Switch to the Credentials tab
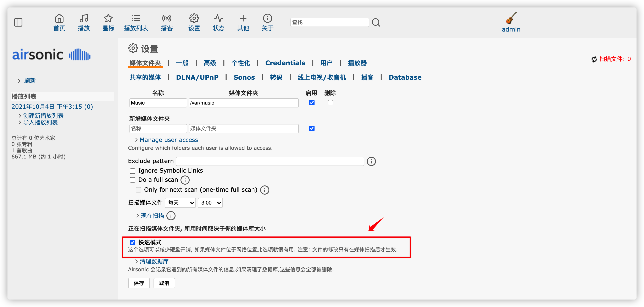 point(285,63)
